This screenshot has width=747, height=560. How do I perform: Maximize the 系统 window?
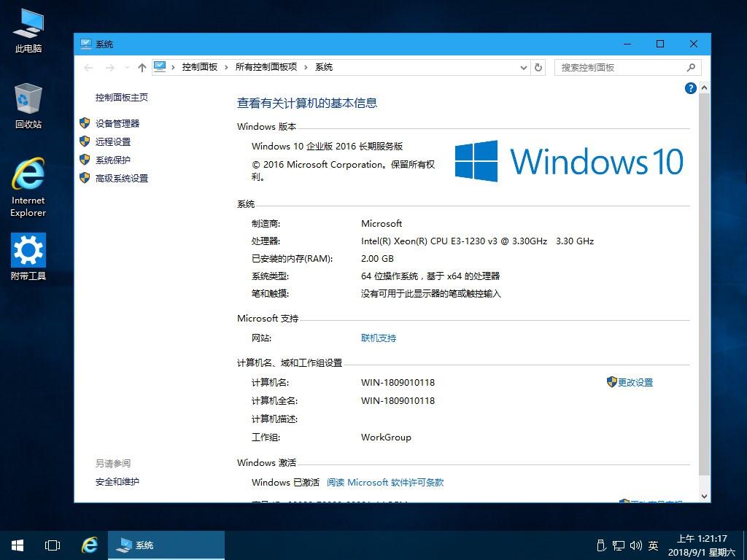(660, 44)
